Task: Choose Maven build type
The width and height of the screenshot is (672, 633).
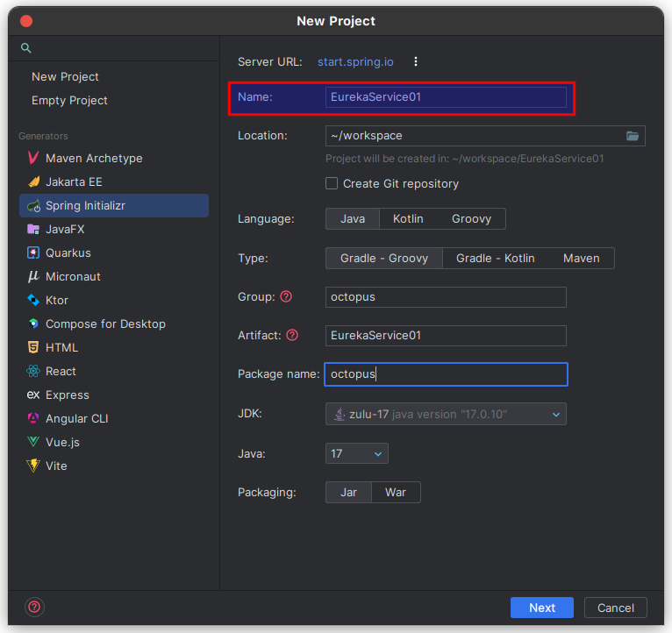Action: [x=581, y=259]
